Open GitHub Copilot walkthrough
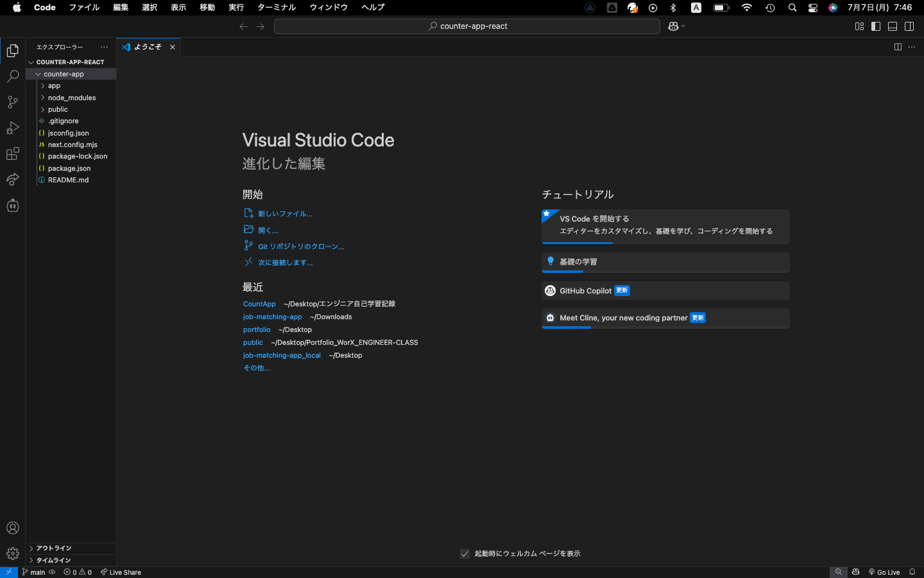This screenshot has width=924, height=578. coord(665,291)
